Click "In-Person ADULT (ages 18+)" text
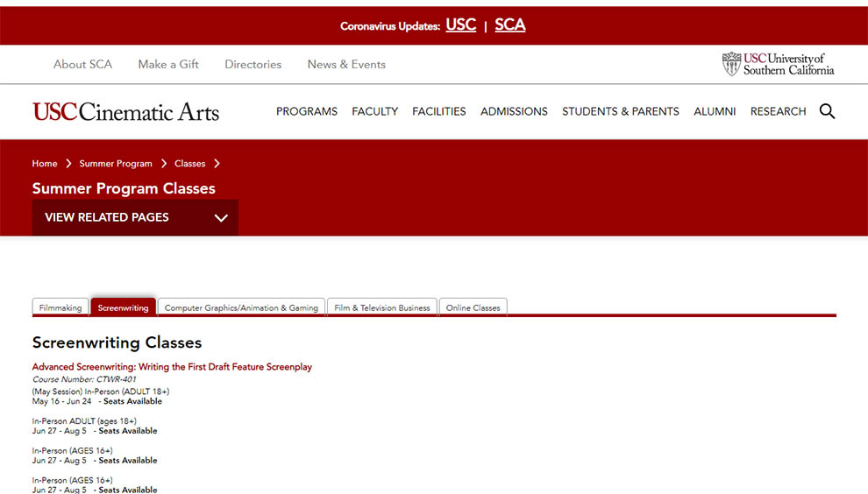 tap(84, 421)
